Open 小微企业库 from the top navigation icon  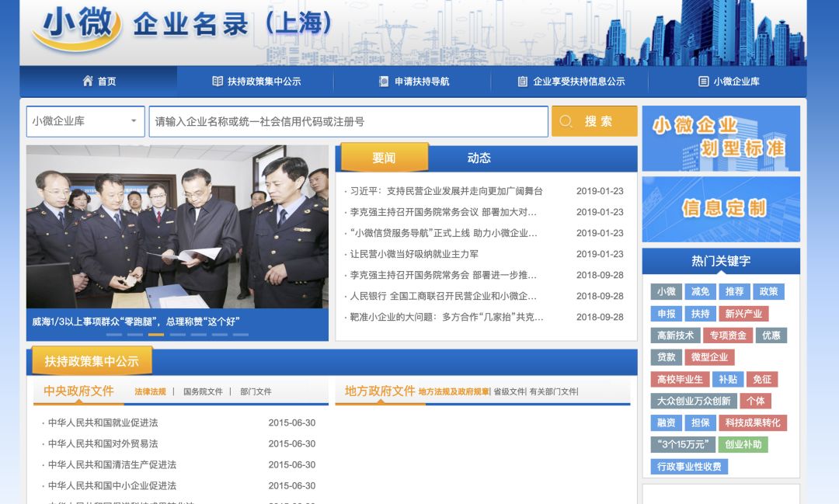point(705,80)
